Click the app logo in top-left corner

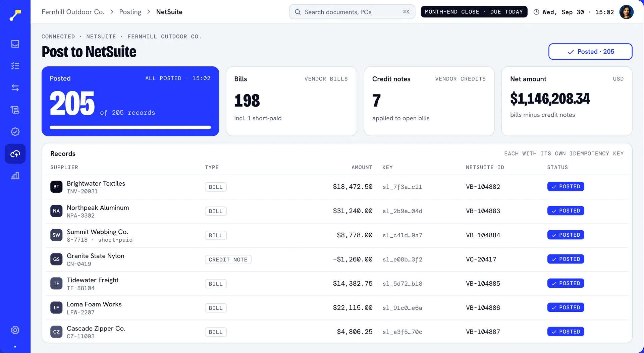point(15,15)
